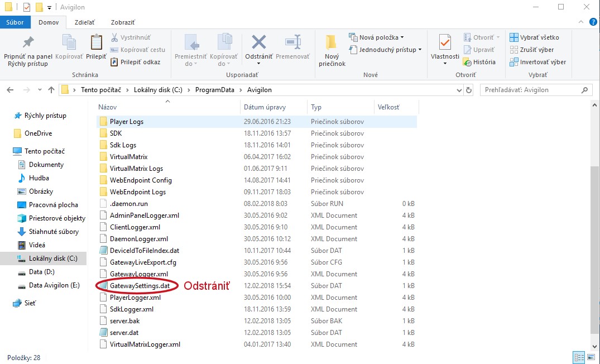Viewport: 600px width, 364px height.
Task: Click the Kopírovať icon in the Schránka group
Action: 69,42
